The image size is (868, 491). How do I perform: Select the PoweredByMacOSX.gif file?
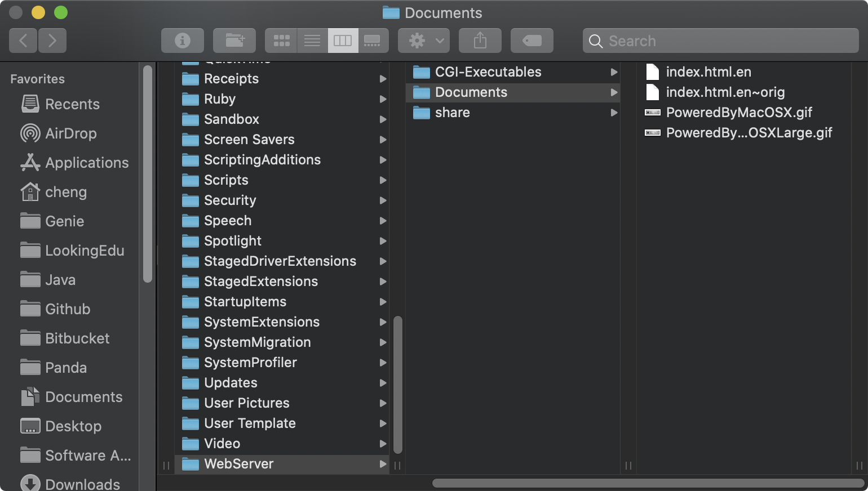[x=738, y=113]
